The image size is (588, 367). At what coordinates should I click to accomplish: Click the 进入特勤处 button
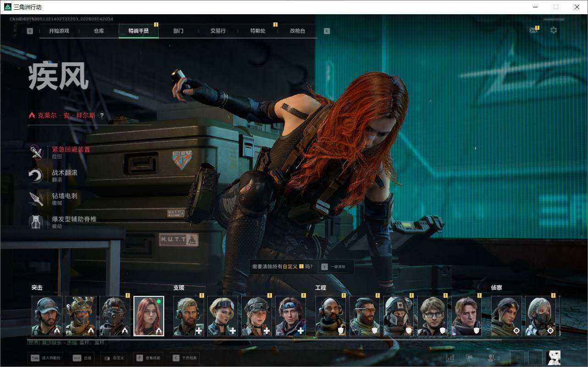click(x=46, y=358)
